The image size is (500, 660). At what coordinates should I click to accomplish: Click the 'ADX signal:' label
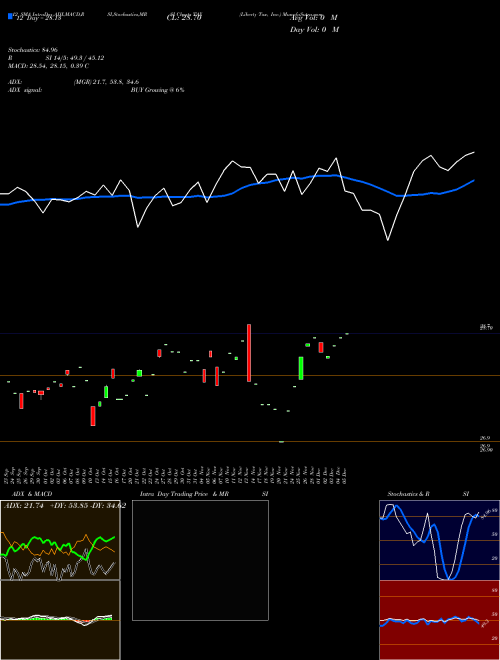coord(25,90)
